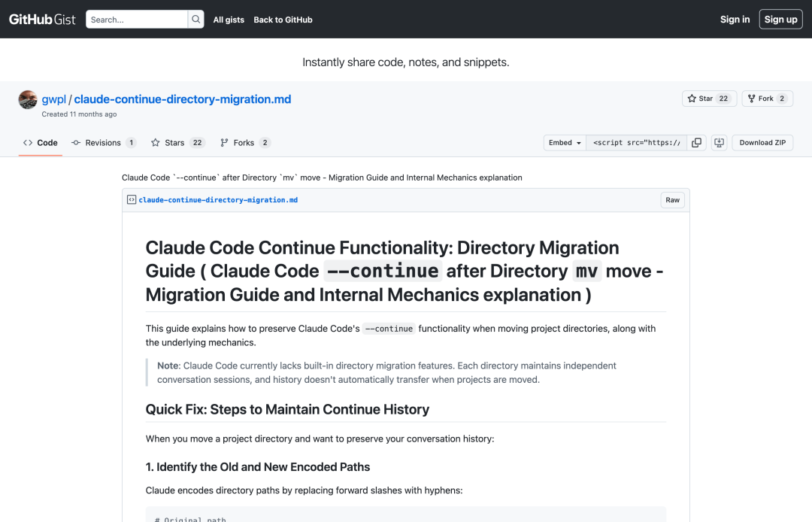Open claude-continue-directory-migration.md file header link
812x522 pixels.
(218, 200)
